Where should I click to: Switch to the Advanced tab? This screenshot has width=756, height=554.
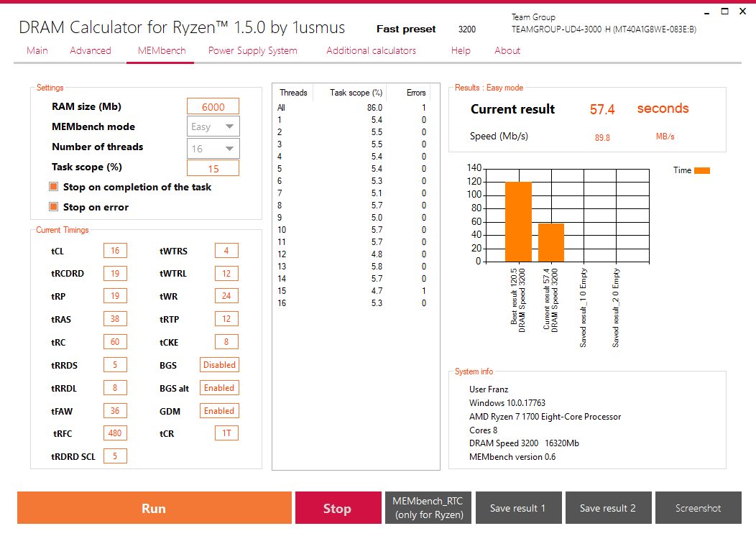click(x=90, y=50)
